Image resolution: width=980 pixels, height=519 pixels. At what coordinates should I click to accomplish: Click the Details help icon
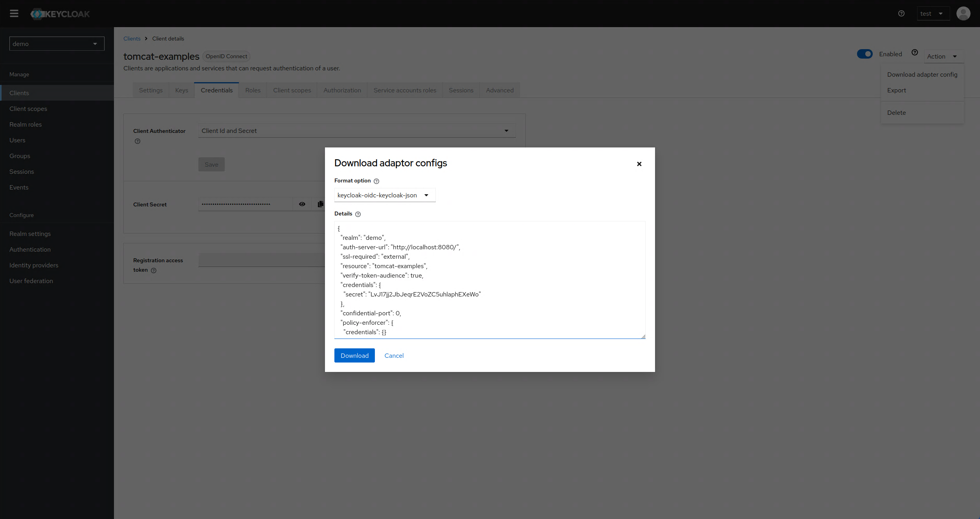click(x=358, y=214)
